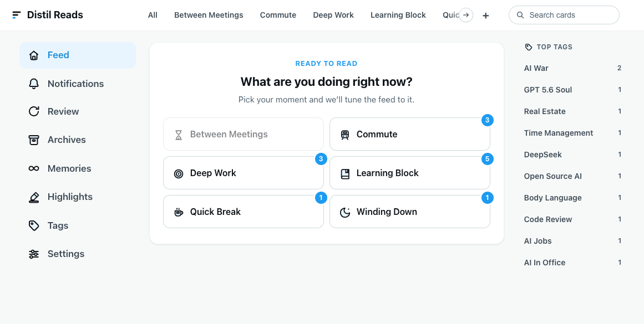Open Memories infinity icon

34,168
